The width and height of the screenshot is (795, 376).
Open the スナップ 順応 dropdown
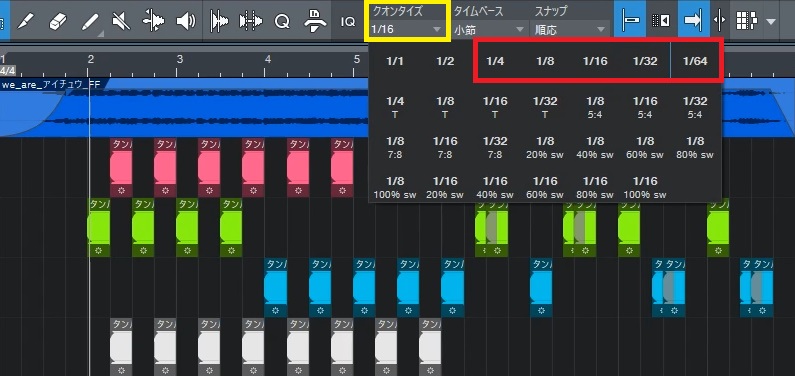click(570, 29)
